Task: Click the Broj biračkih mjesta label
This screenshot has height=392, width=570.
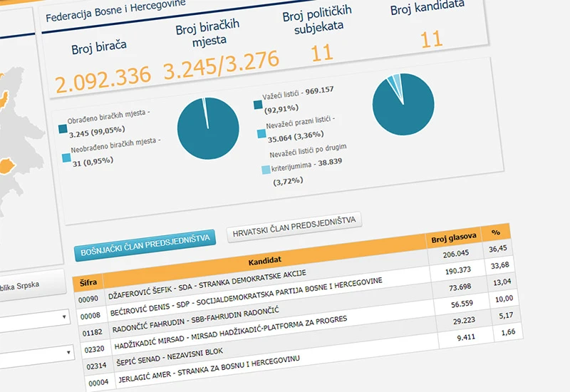Action: click(208, 33)
